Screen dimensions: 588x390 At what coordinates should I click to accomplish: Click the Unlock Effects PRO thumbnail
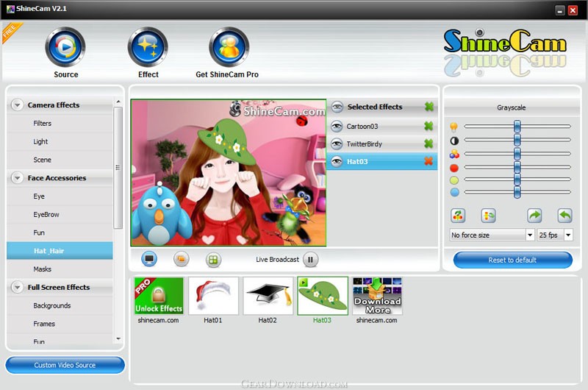(x=159, y=296)
